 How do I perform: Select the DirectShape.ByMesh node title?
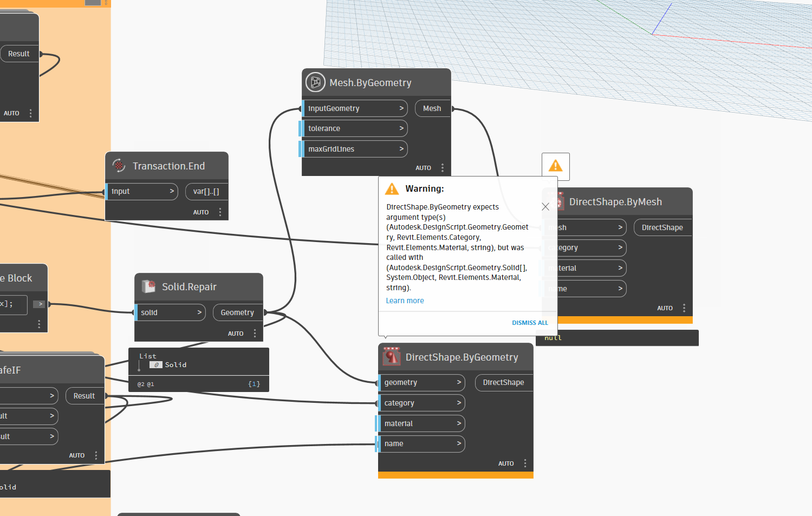(615, 202)
